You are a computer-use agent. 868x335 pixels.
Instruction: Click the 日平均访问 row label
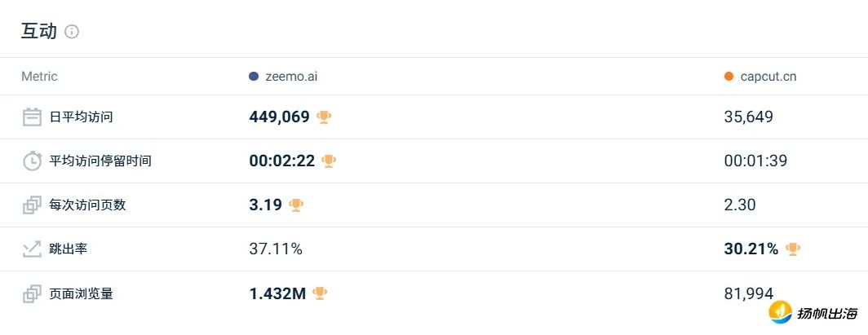[x=81, y=117]
